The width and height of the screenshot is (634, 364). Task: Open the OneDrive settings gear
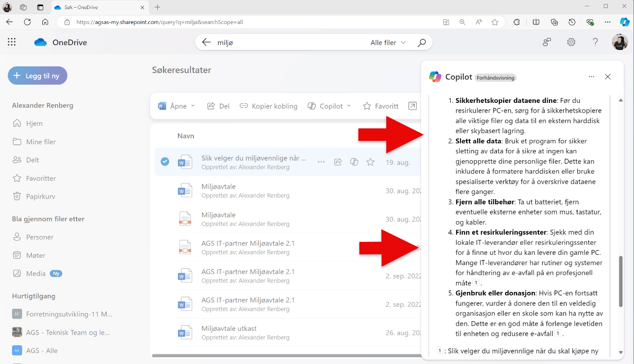[571, 42]
